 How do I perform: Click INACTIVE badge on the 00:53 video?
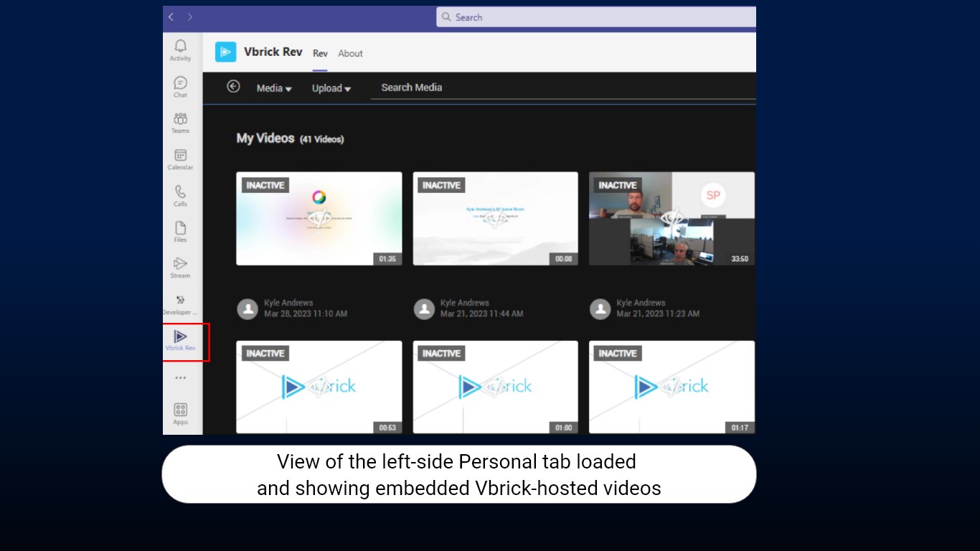pos(265,353)
